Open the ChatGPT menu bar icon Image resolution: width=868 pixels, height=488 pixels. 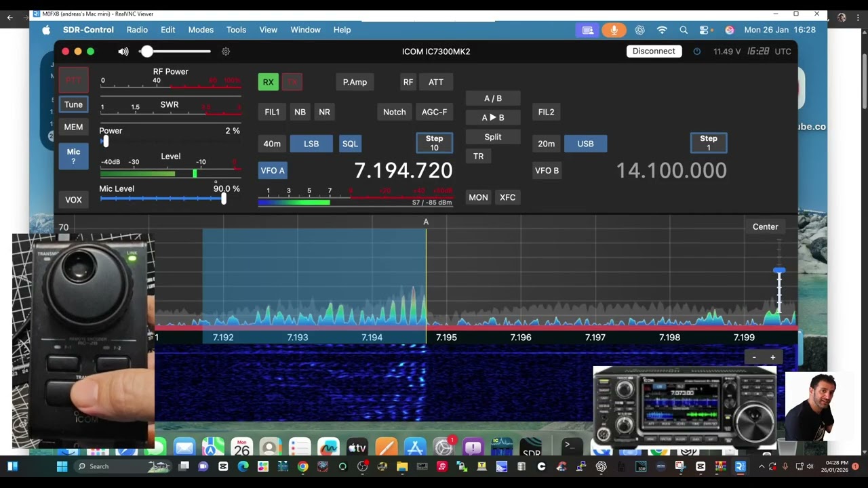tap(639, 30)
